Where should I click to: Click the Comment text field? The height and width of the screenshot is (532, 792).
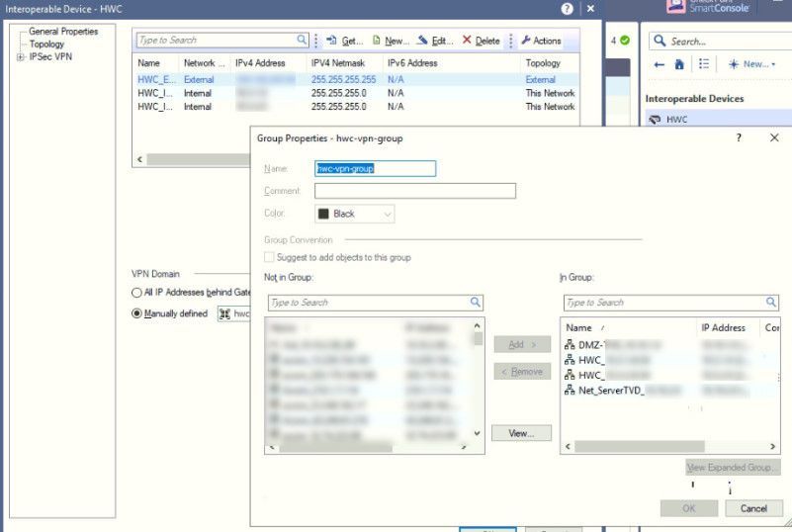point(414,191)
